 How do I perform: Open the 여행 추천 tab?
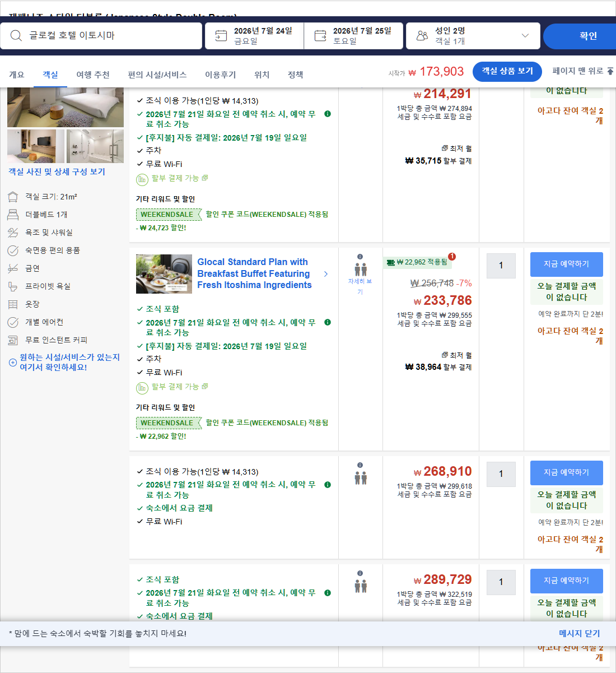(x=93, y=75)
